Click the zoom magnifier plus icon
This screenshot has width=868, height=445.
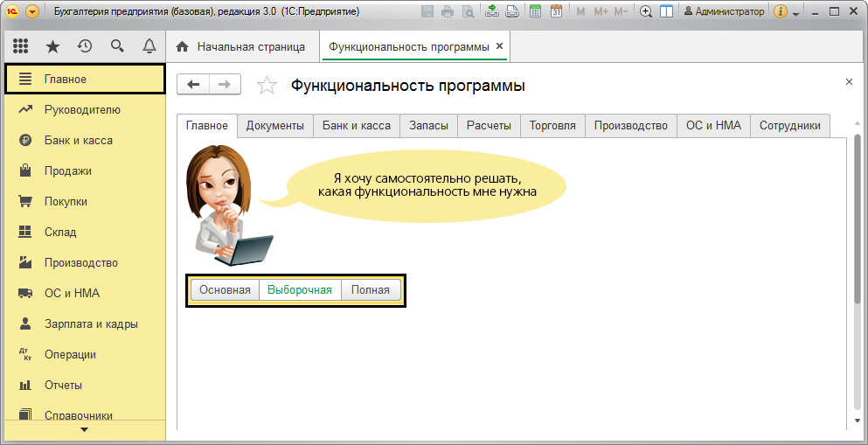tap(646, 11)
